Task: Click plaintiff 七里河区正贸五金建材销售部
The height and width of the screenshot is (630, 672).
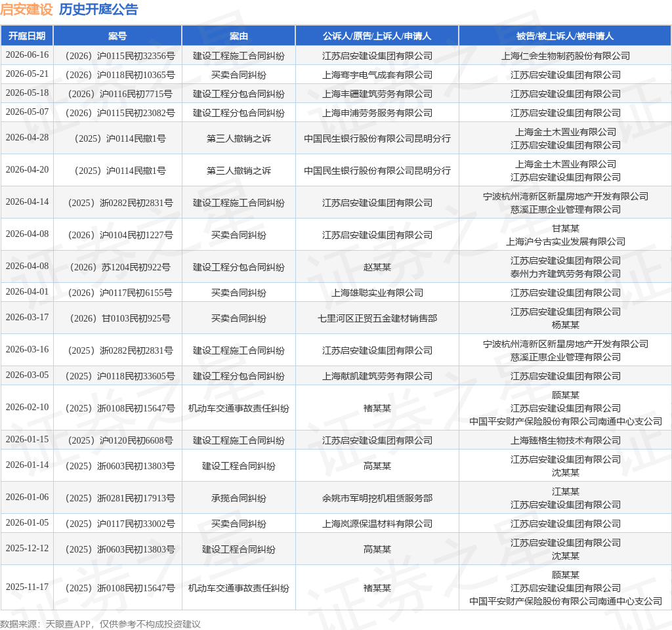Action: (x=377, y=318)
